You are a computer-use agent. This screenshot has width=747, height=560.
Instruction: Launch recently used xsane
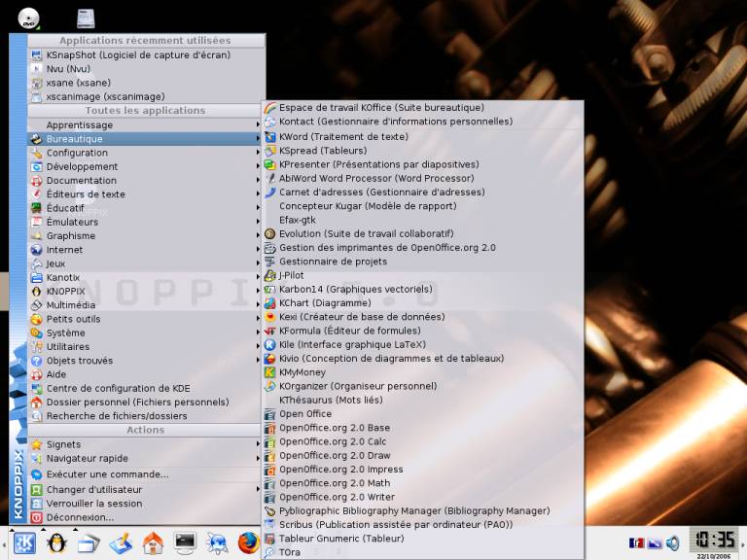coord(146,83)
